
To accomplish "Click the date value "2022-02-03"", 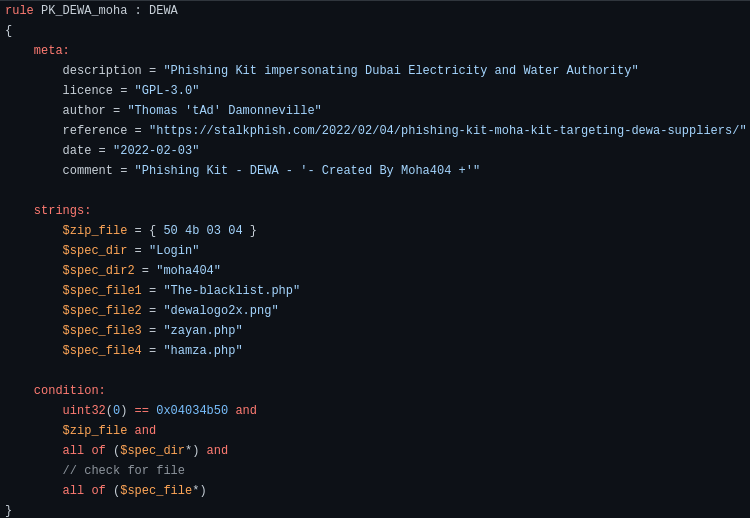I will point(156,151).
